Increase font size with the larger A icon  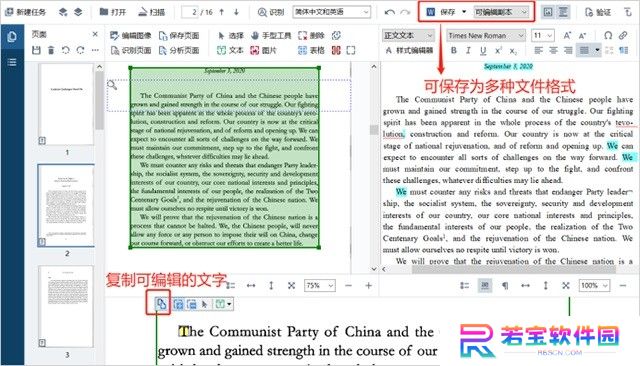(567, 36)
